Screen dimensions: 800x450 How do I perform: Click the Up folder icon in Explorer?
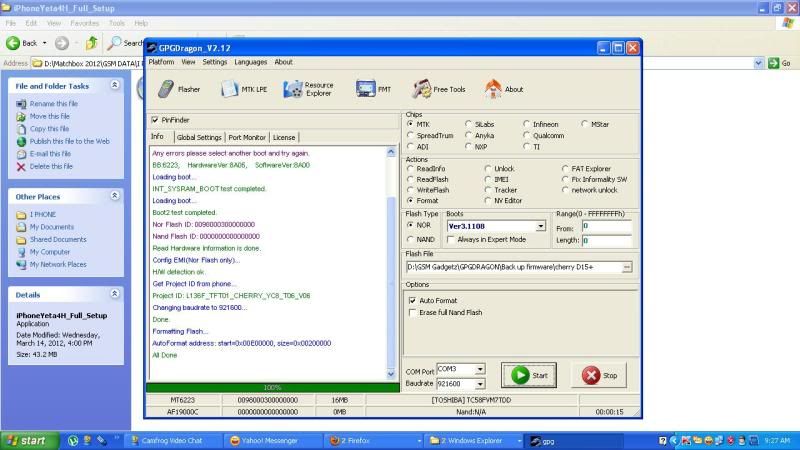pyautogui.click(x=91, y=43)
